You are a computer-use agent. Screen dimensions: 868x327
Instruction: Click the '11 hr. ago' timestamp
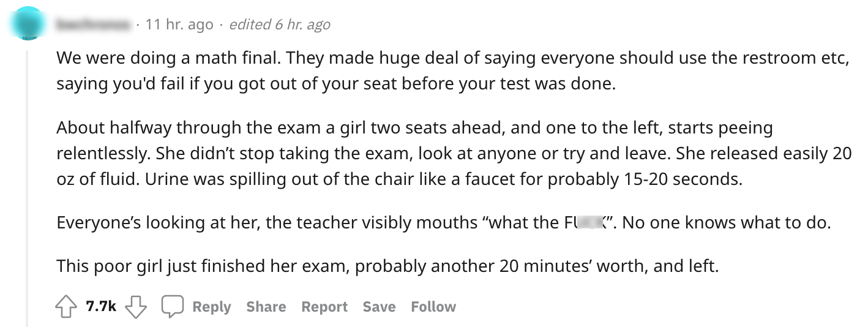[180, 24]
